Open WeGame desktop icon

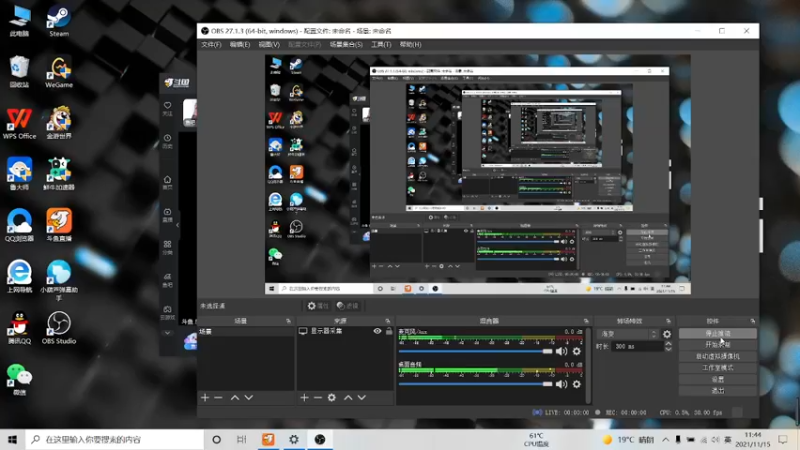click(59, 72)
